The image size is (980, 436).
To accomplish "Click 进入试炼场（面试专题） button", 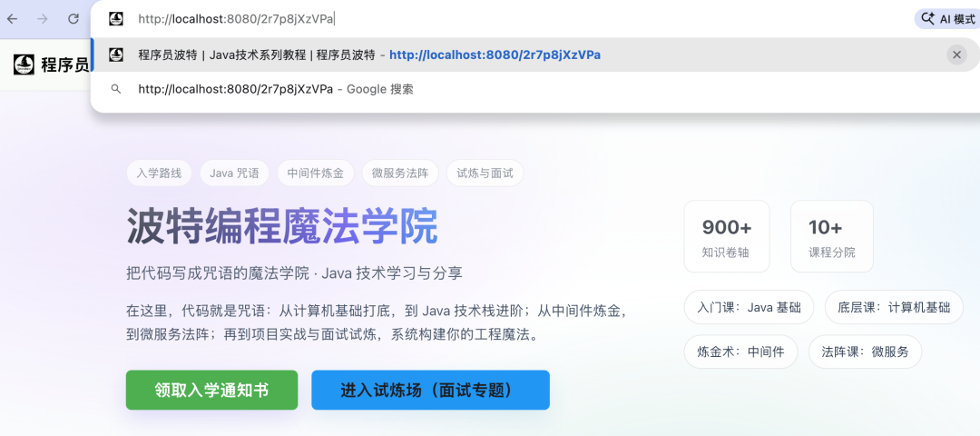I will [431, 391].
